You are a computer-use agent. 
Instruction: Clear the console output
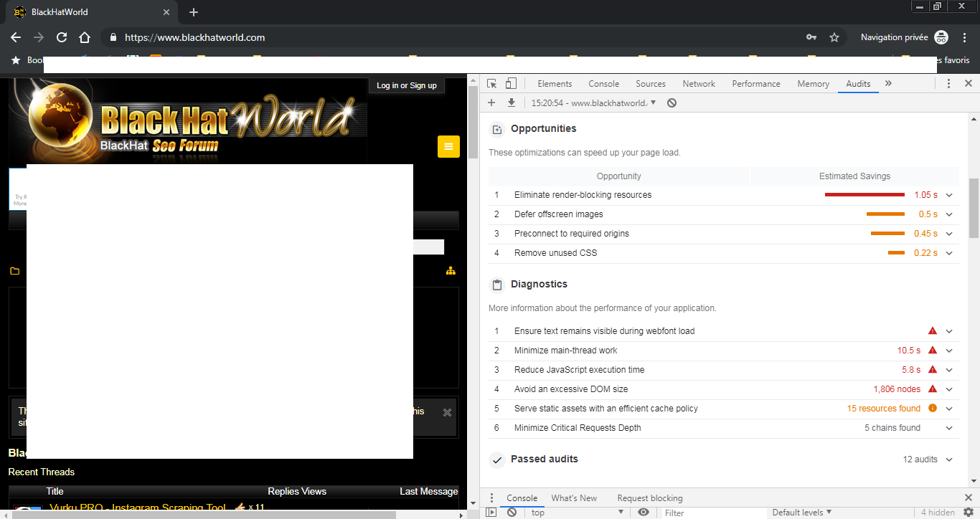[512, 513]
